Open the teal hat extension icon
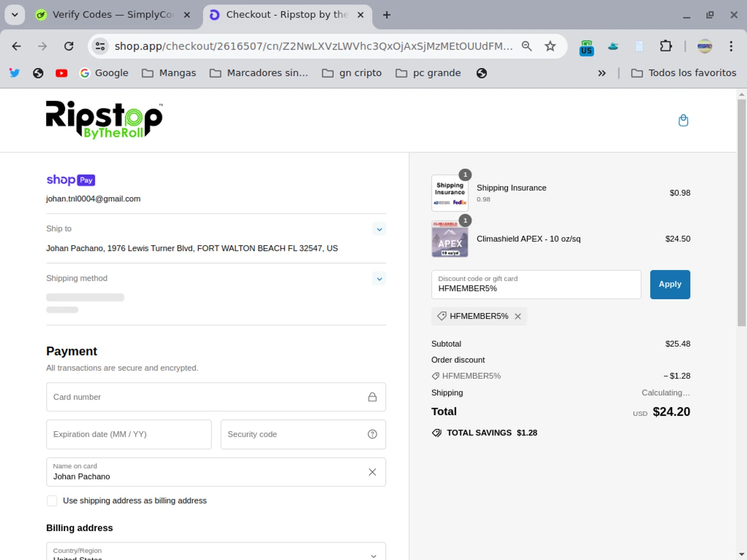The width and height of the screenshot is (747, 560). [x=613, y=46]
